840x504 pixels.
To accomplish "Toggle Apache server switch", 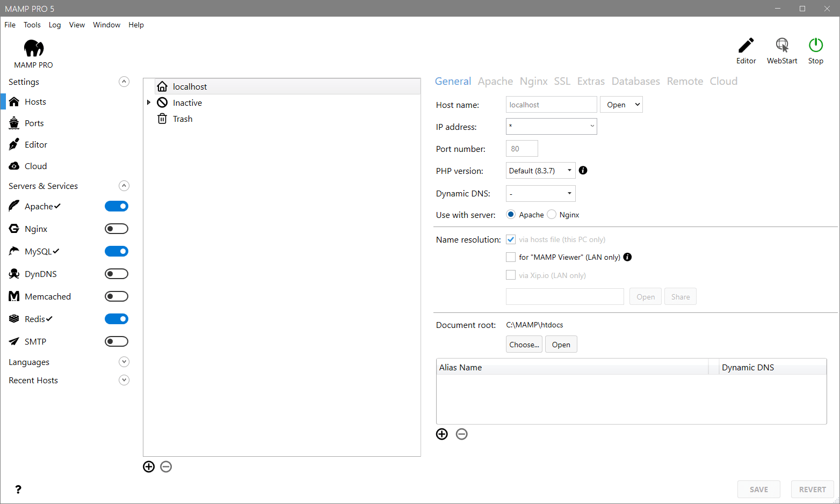I will [x=117, y=207].
